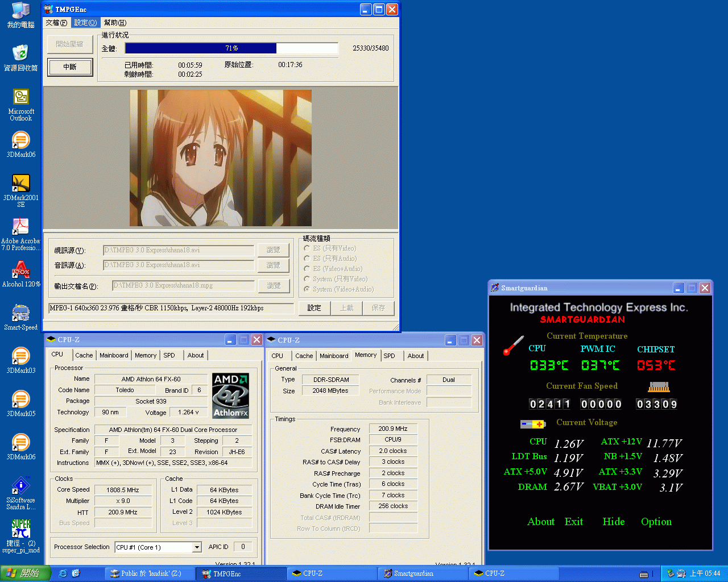
Task: Switch to CPU tab in right CPU-Z
Action: [x=277, y=356]
